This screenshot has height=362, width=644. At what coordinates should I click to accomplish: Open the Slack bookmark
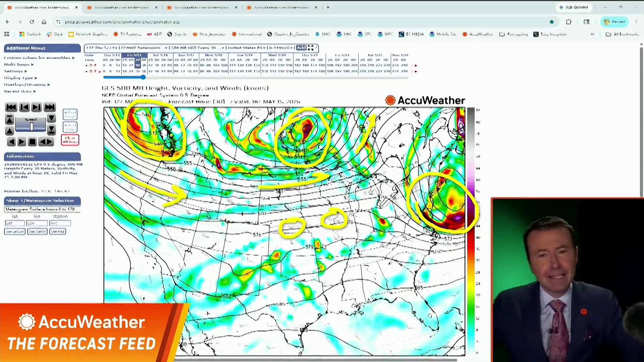coord(55,34)
